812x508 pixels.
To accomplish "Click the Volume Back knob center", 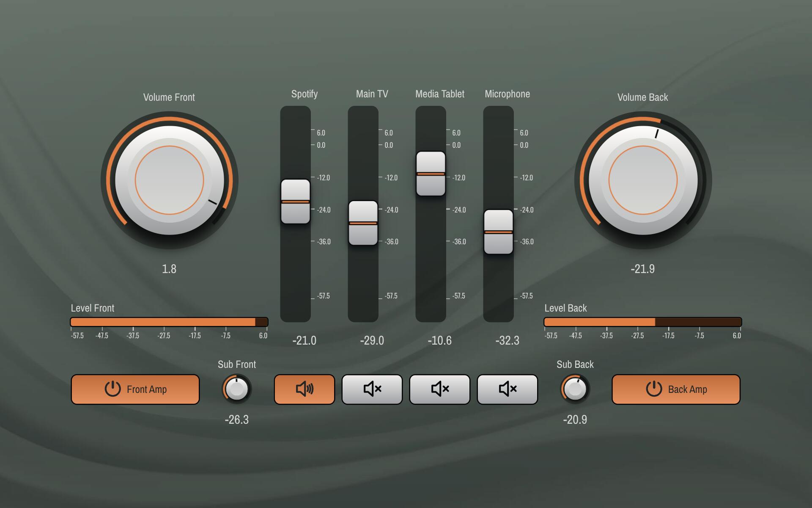I will tap(643, 180).
